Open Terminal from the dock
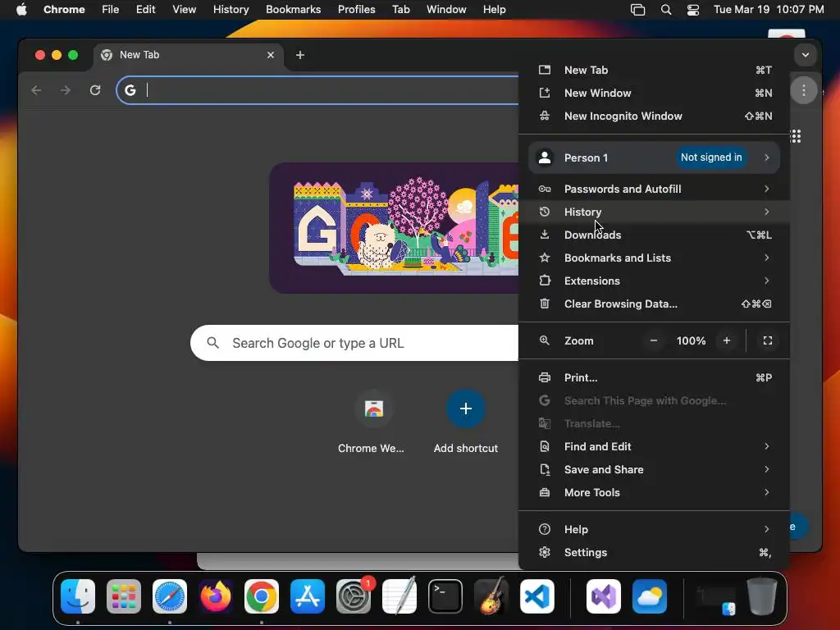This screenshot has height=630, width=840. point(445,596)
